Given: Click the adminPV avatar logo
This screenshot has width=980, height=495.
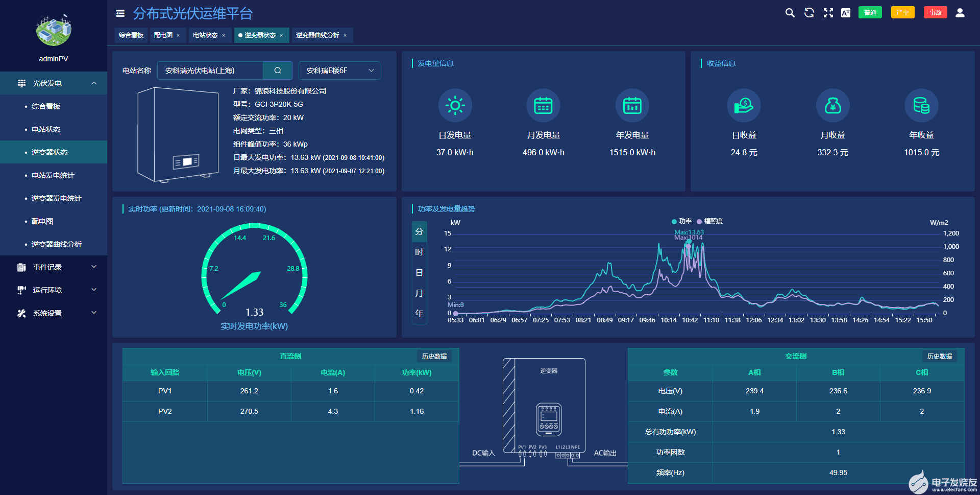Looking at the screenshot, I should (x=54, y=30).
